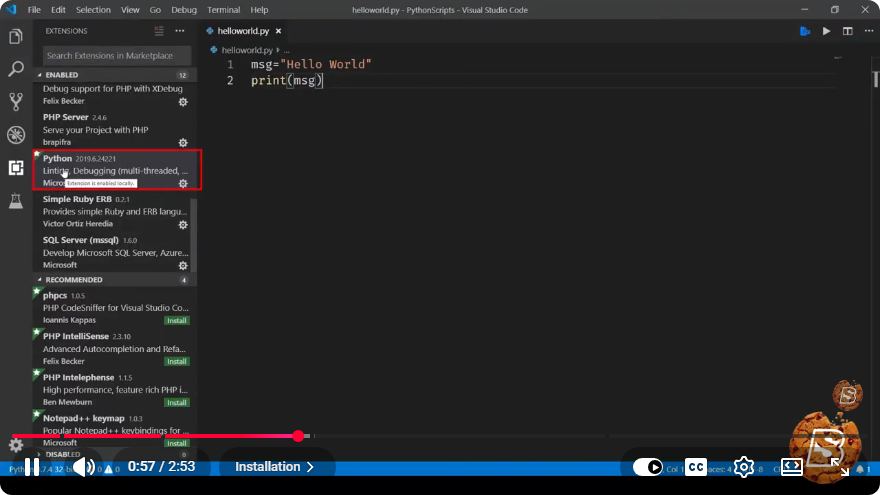Toggle the video autoplay switch

[x=648, y=467]
